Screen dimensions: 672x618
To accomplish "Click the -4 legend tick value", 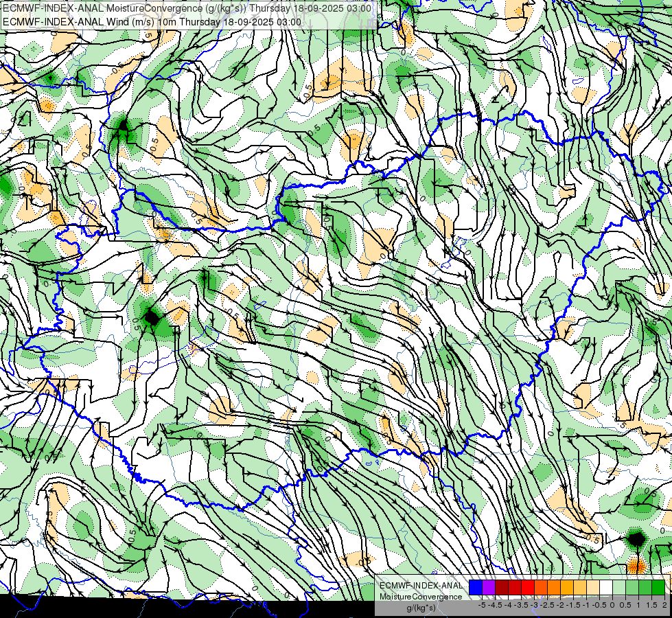I will coord(508,605).
